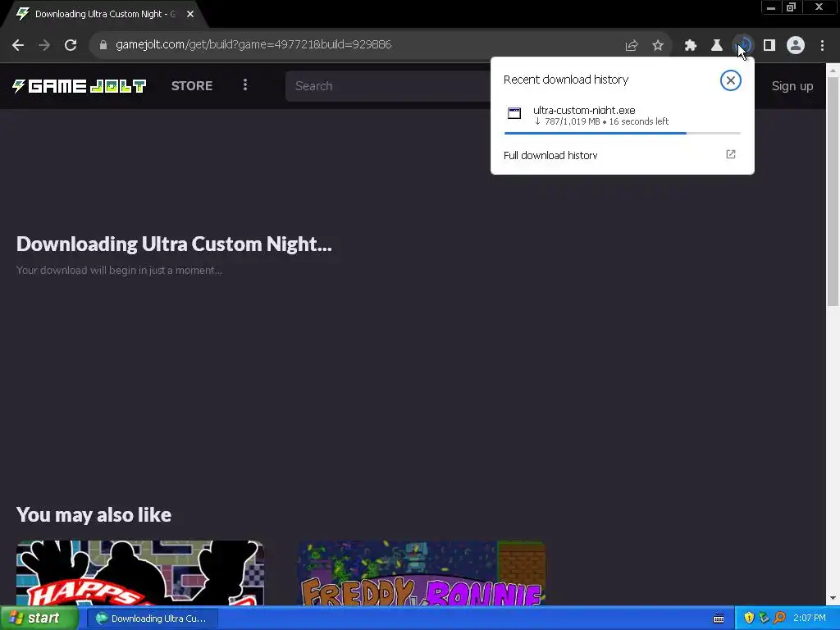Toggle the downloads toolbar icon
Viewport: 840px width, 630px height.
743,46
